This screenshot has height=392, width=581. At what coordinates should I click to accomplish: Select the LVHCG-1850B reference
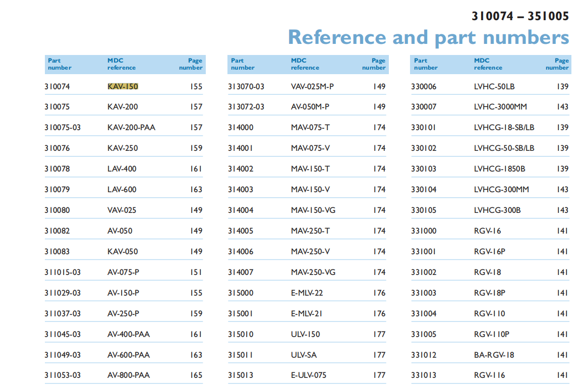point(499,169)
